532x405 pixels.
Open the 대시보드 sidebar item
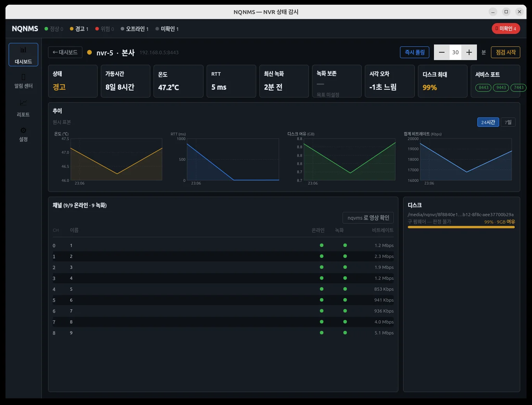coord(23,55)
